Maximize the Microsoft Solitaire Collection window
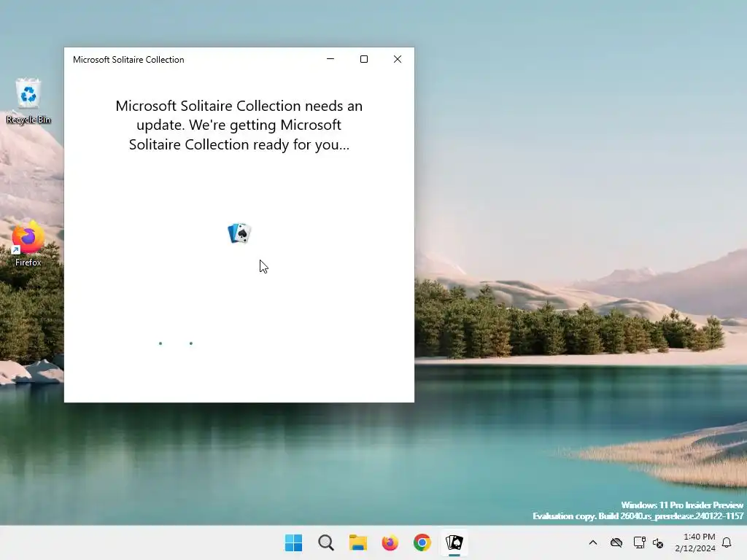This screenshot has width=747, height=560. coord(364,59)
